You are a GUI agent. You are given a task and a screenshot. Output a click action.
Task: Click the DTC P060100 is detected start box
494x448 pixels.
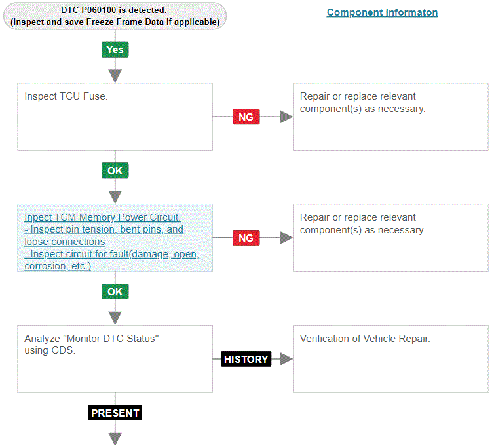point(115,15)
